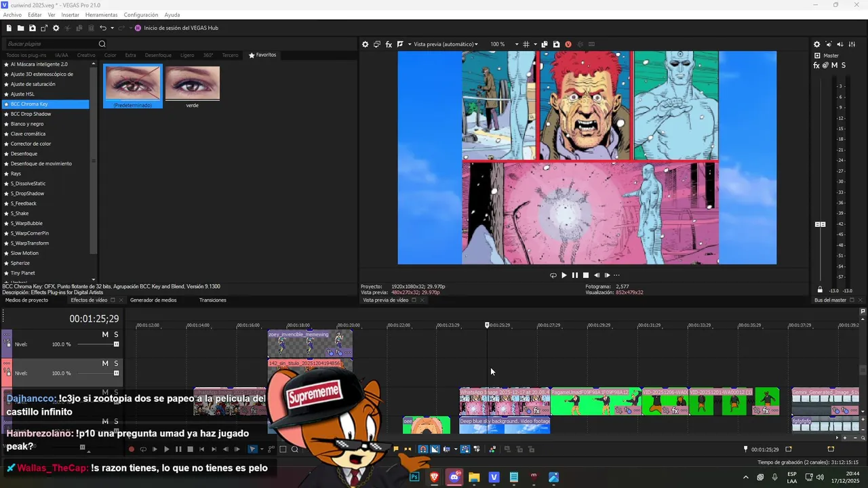Image resolution: width=868 pixels, height=488 pixels.
Task: Select BCC Chroma Key in plugin list
Action: click(45, 104)
